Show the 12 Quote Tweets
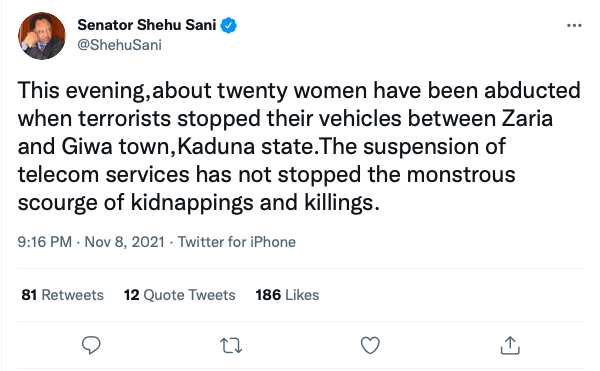Viewport: 600px width, 371px height. (179, 295)
